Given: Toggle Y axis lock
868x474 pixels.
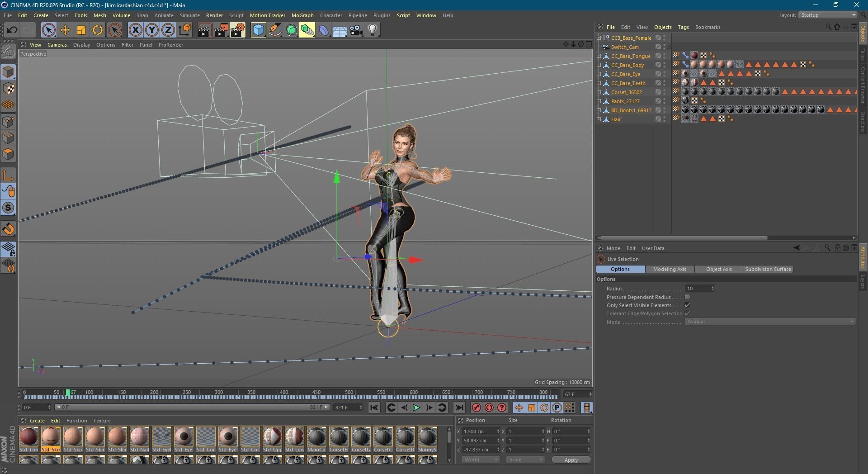Looking at the screenshot, I should pyautogui.click(x=151, y=30).
